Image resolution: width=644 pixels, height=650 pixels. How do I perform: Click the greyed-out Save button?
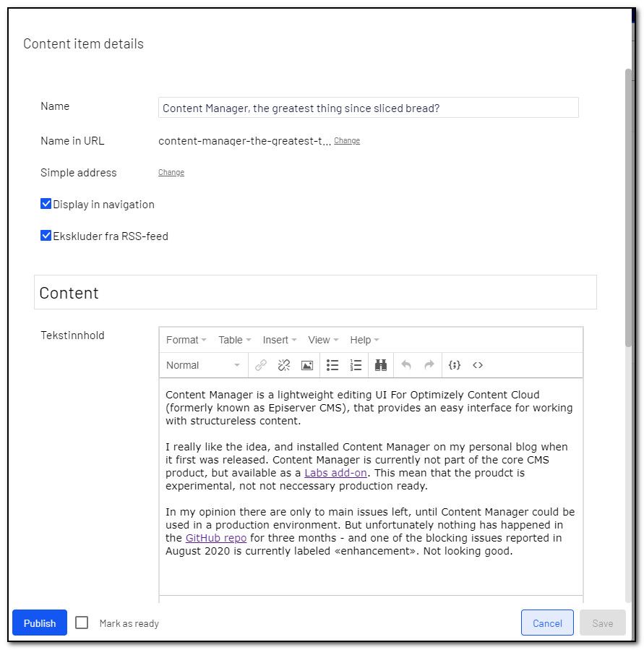pos(602,623)
